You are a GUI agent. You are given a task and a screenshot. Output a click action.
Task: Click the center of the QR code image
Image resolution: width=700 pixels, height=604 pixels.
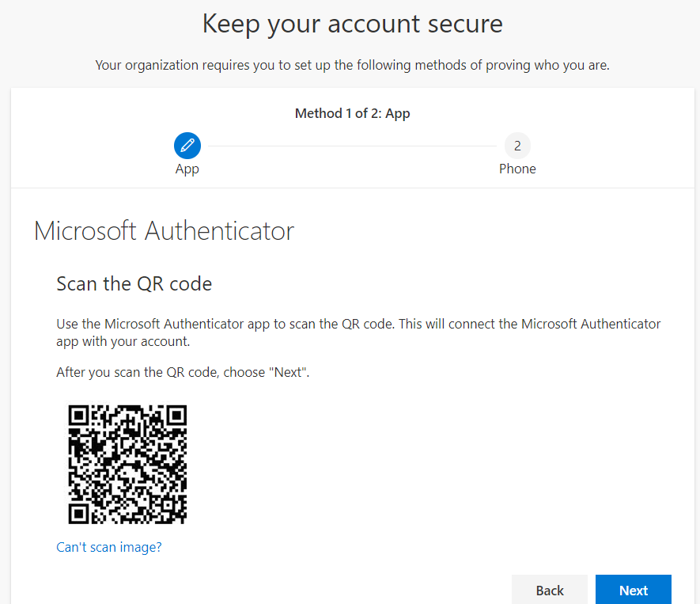pyautogui.click(x=127, y=465)
